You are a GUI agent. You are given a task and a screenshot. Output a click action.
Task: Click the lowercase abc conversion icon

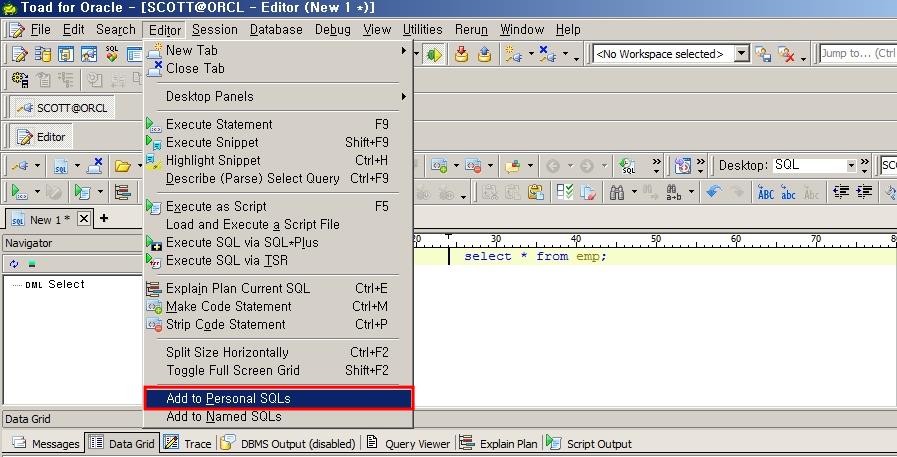tap(789, 191)
